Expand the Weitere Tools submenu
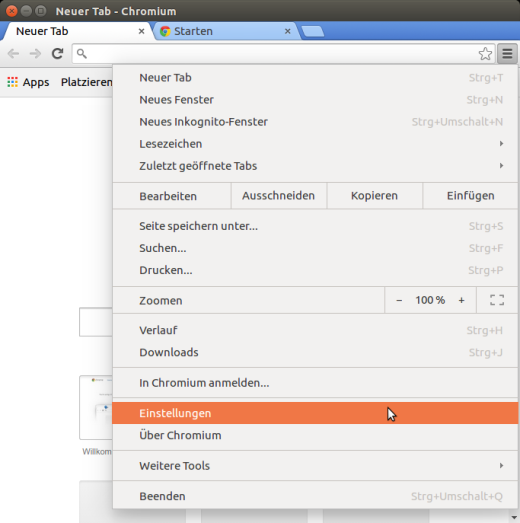 (x=315, y=466)
